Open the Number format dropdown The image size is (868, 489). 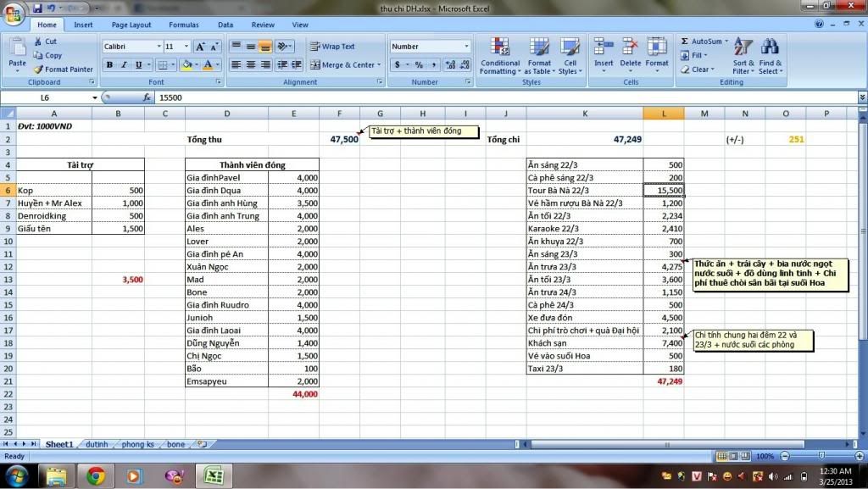pyautogui.click(x=466, y=47)
